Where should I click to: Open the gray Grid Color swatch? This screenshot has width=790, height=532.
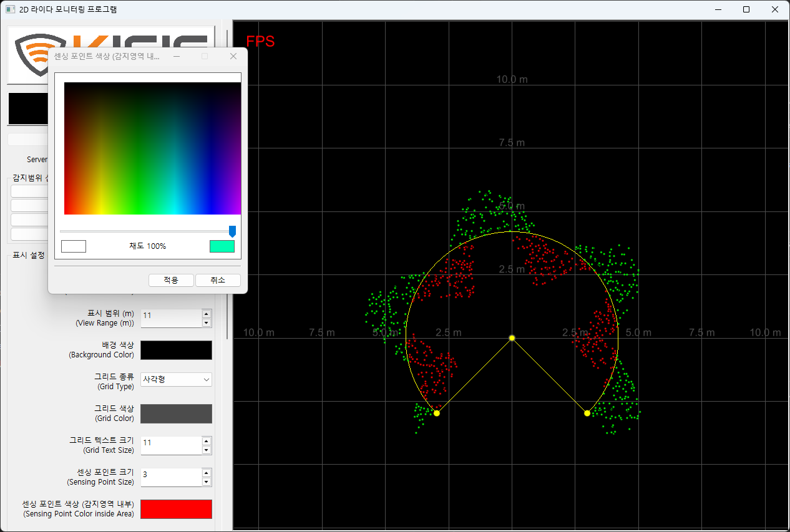pyautogui.click(x=176, y=414)
